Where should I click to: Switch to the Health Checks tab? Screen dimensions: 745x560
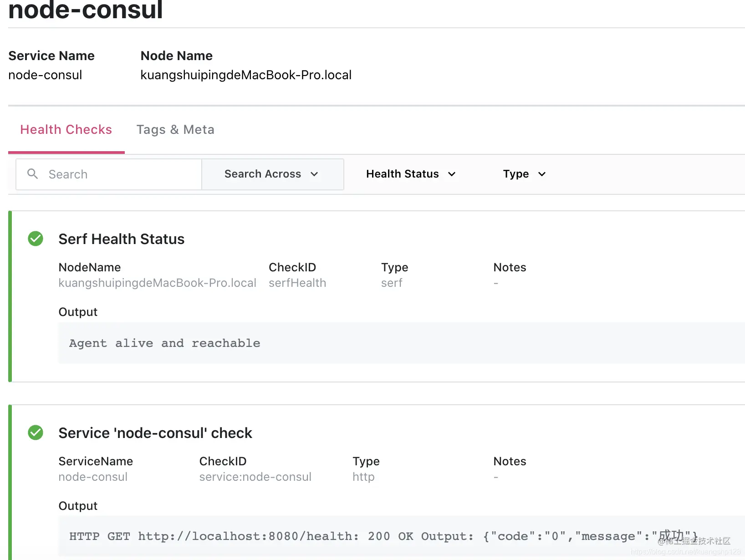[x=66, y=130]
